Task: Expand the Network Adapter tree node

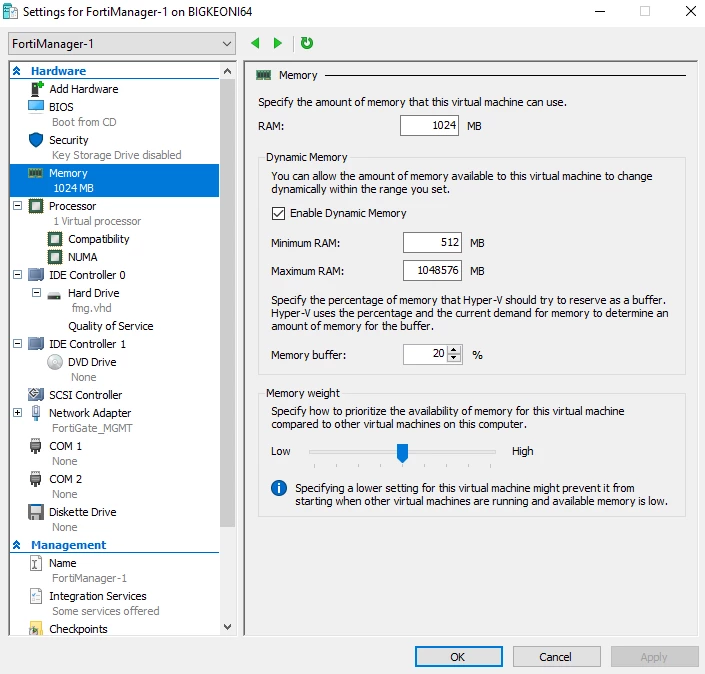Action: pos(18,412)
